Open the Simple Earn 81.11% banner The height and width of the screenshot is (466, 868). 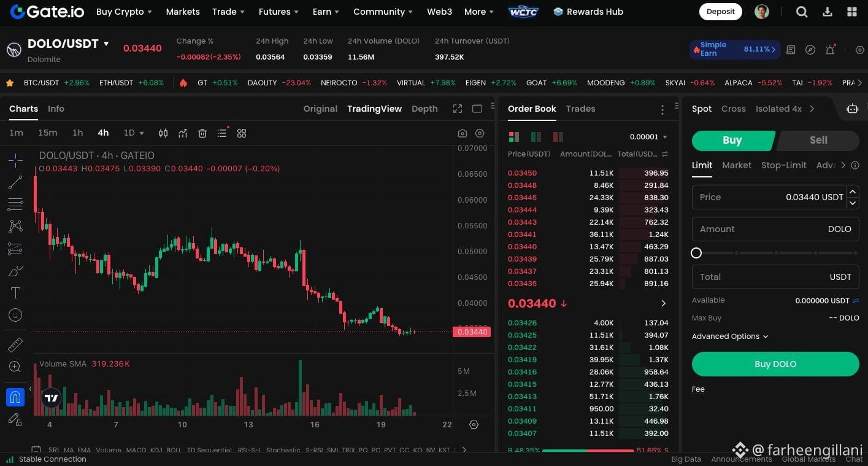coord(735,49)
